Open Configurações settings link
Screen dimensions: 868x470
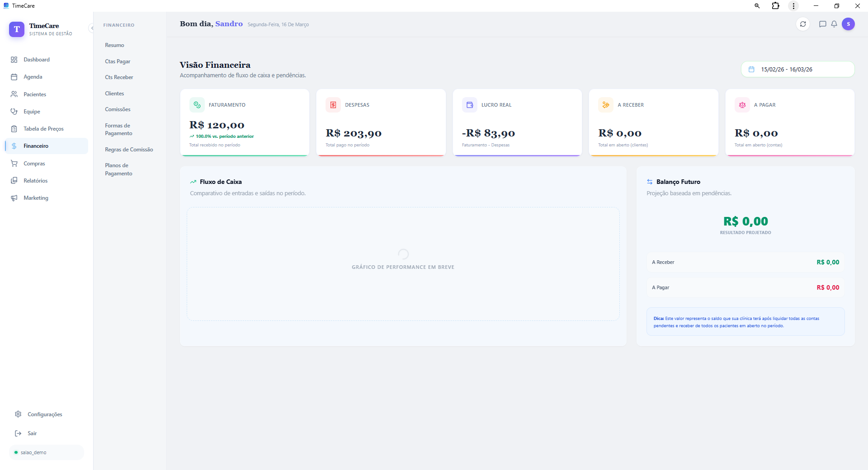pyautogui.click(x=44, y=414)
